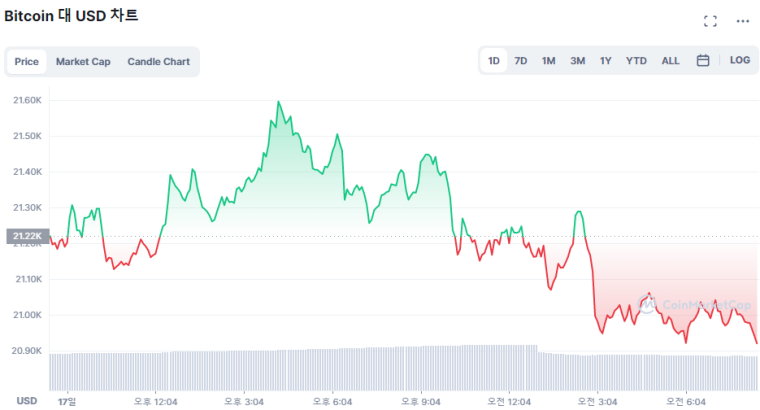
Task: Click the fullscreen expand icon
Action: pyautogui.click(x=711, y=21)
